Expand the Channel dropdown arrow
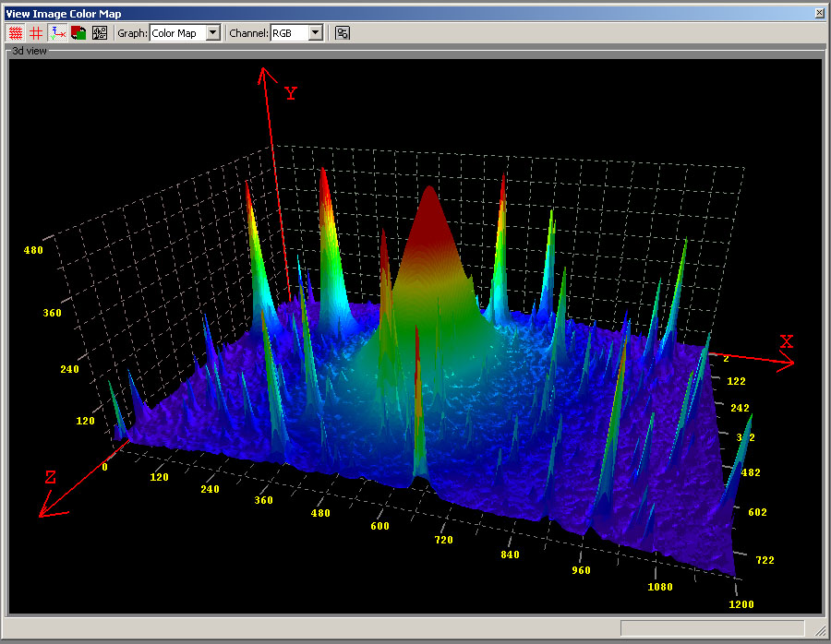This screenshot has width=831, height=644. [x=316, y=33]
